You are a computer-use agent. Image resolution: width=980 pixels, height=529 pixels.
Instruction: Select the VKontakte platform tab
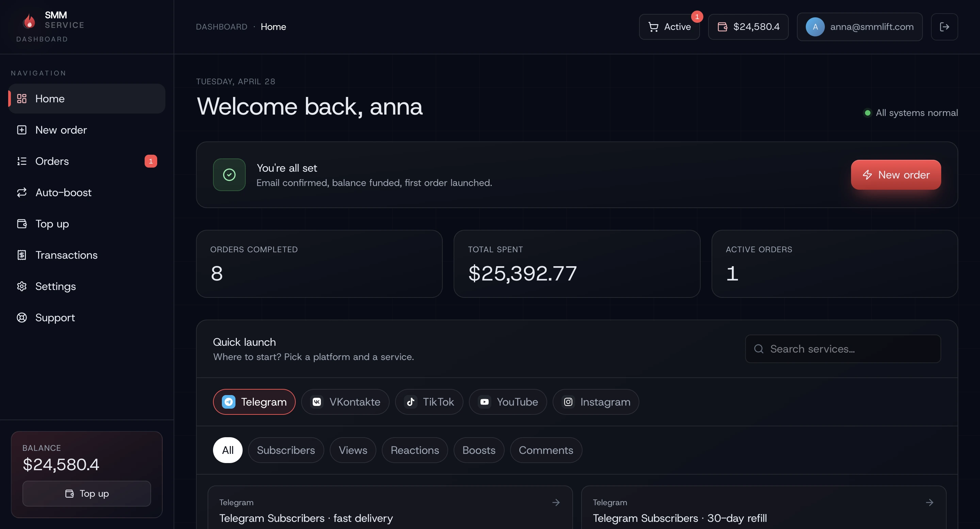345,402
